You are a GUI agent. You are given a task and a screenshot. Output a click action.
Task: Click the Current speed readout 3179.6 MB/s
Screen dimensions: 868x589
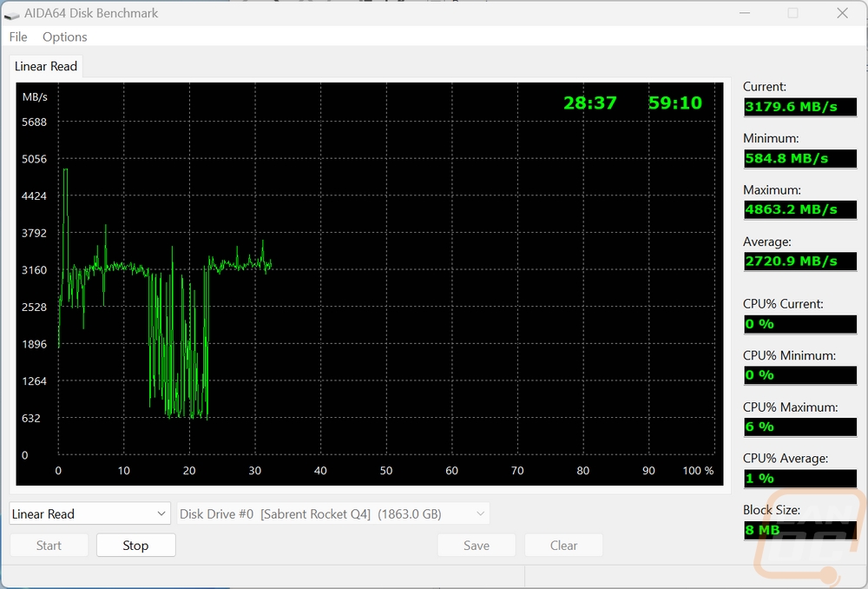tap(800, 107)
